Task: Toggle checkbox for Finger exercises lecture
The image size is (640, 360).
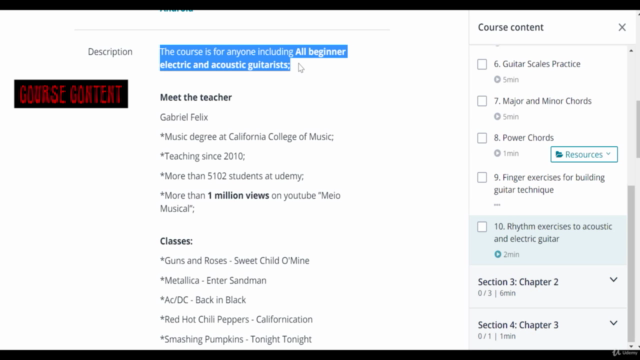Action: click(482, 178)
